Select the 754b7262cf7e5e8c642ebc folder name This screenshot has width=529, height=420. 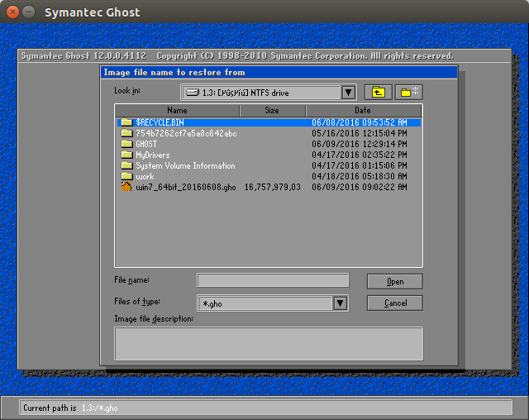(x=186, y=133)
